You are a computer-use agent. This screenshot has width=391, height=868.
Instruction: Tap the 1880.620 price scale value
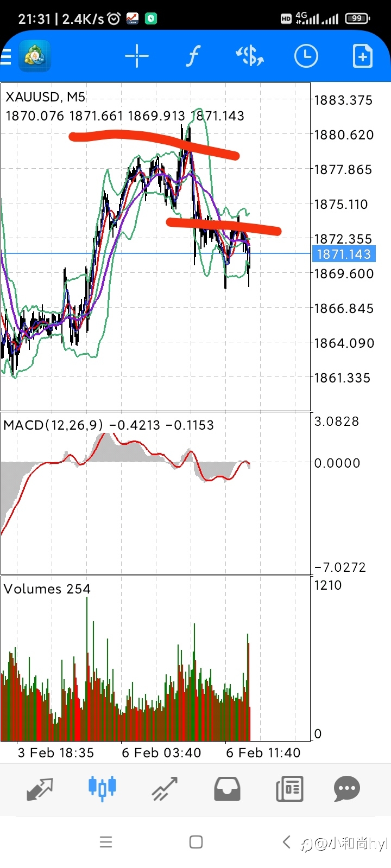click(x=344, y=135)
